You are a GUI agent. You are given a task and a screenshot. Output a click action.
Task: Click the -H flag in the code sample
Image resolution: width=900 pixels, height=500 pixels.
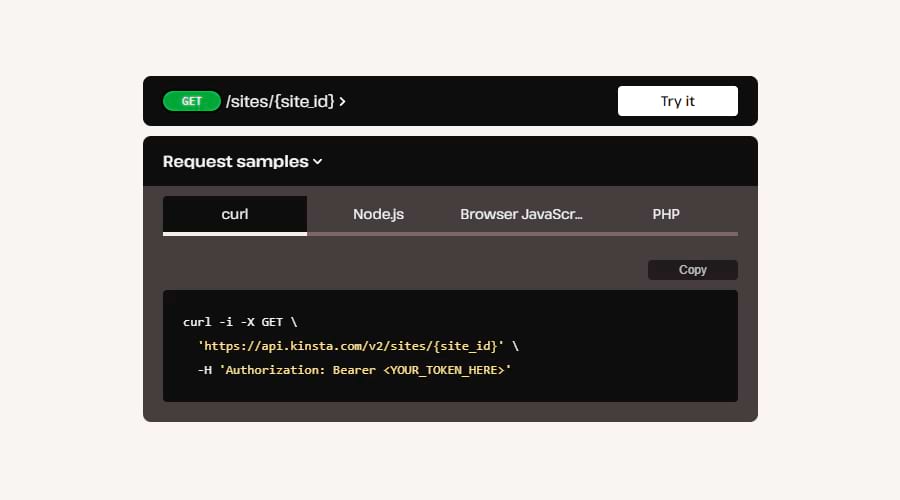point(205,370)
